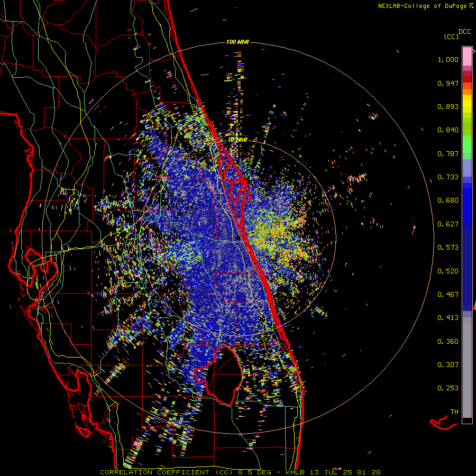Pick the gray segment near 0.307

point(467,368)
